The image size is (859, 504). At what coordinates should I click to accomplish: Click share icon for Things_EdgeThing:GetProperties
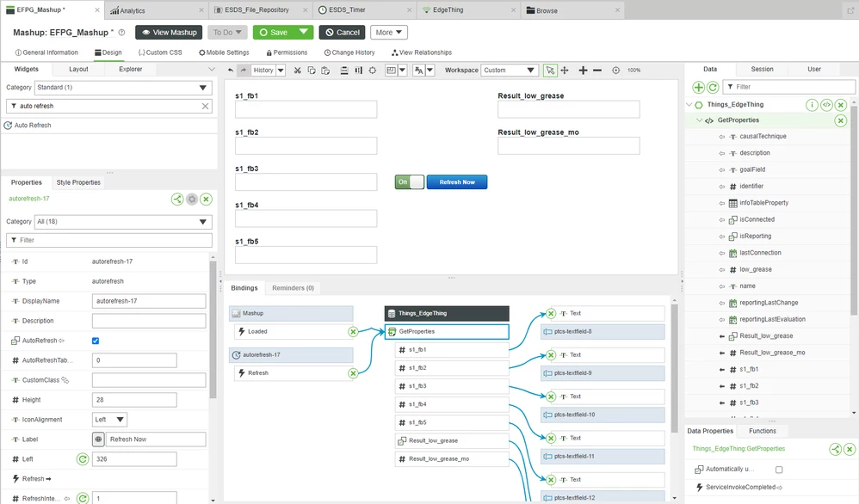[x=836, y=449]
